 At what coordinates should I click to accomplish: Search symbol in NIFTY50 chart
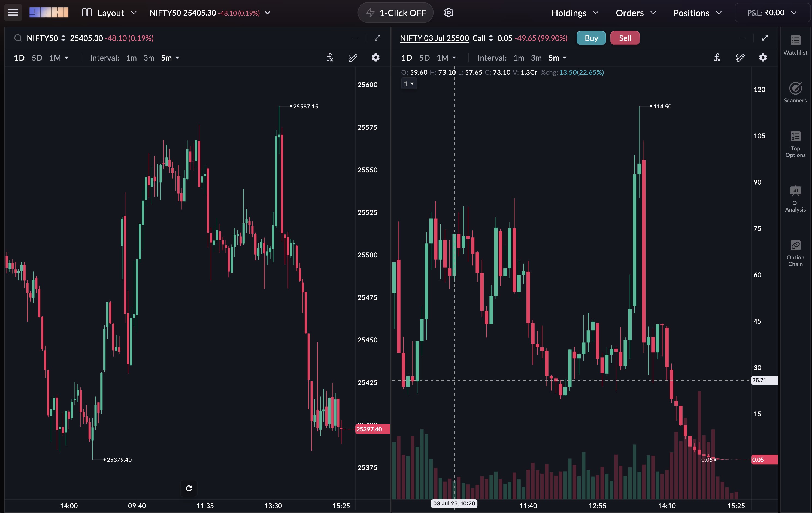click(x=18, y=38)
